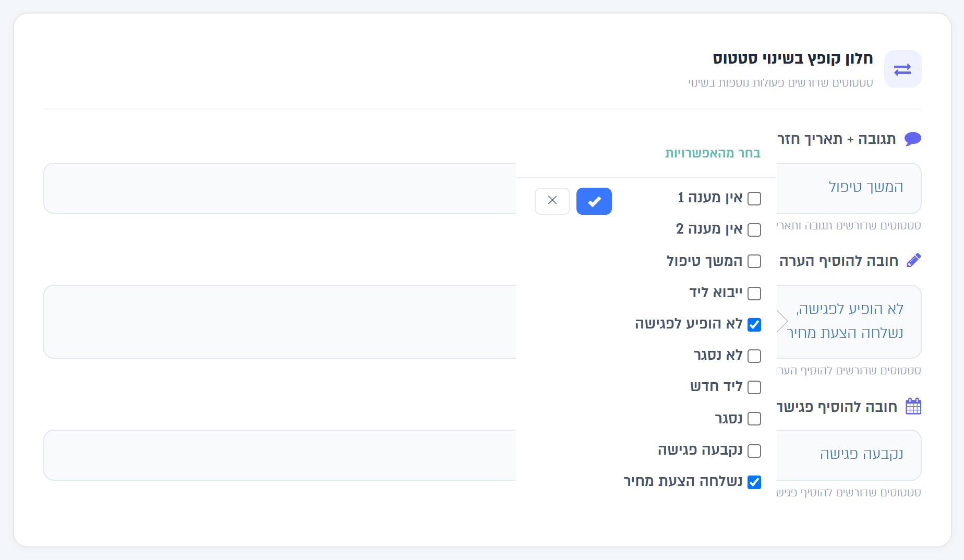Enable the המשך טיפול checkbox option

[754, 261]
